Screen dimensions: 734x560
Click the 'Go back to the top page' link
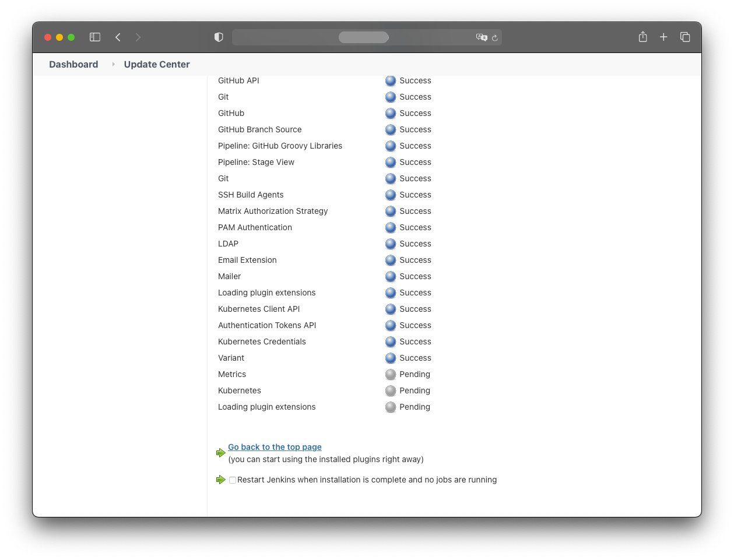tap(275, 447)
